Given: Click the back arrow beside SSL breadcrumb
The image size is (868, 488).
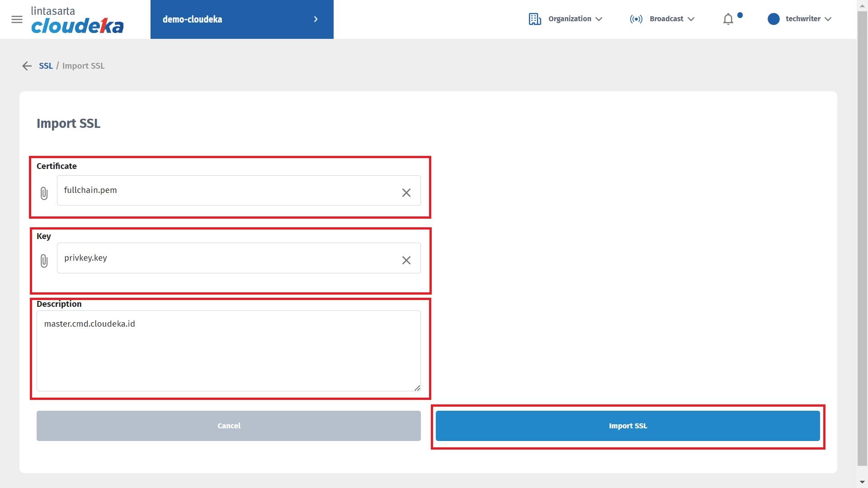Looking at the screenshot, I should point(27,66).
